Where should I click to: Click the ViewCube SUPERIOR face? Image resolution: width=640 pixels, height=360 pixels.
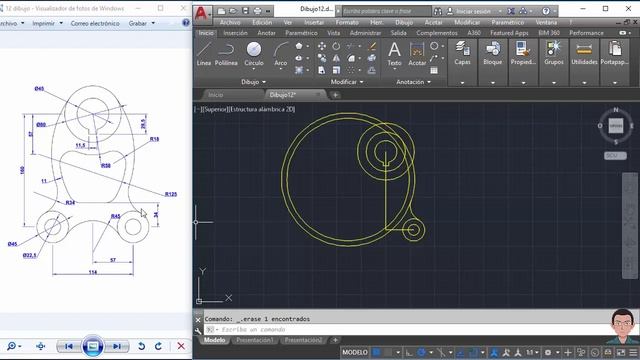[x=616, y=126]
